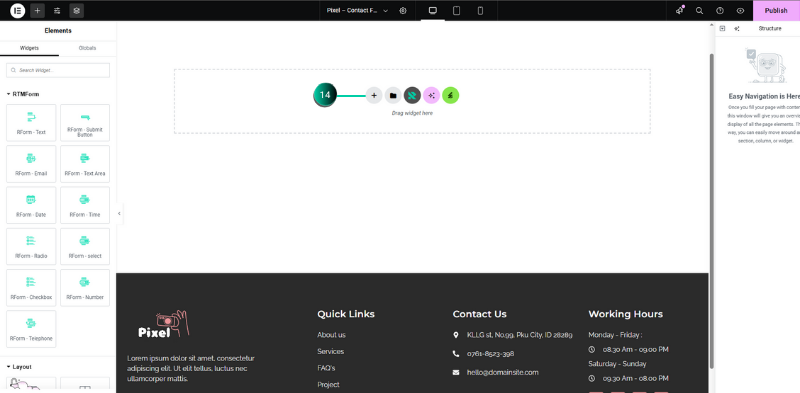Image resolution: width=800 pixels, height=393 pixels.
Task: Click the Monday - Friday label
Action: [615, 335]
